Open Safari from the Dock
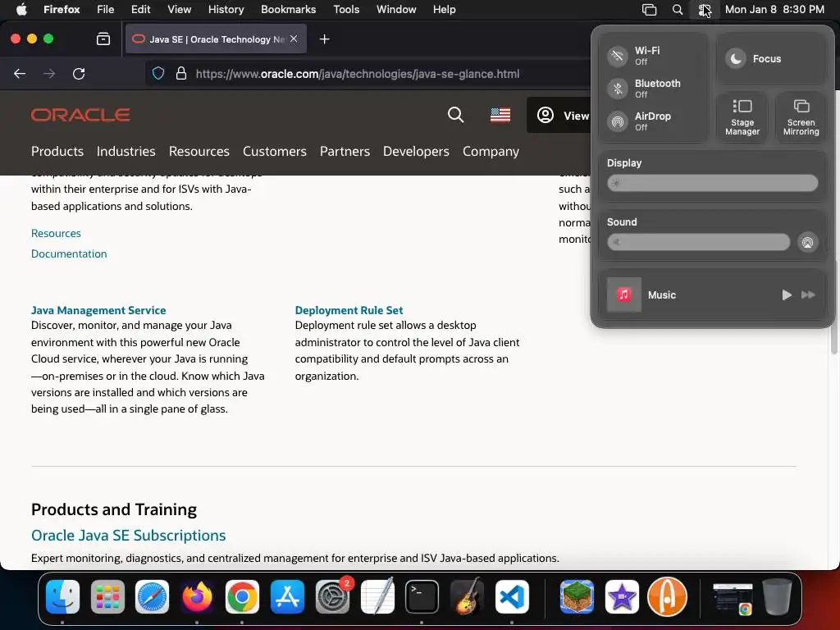Viewport: 840px width, 630px height. (152, 596)
